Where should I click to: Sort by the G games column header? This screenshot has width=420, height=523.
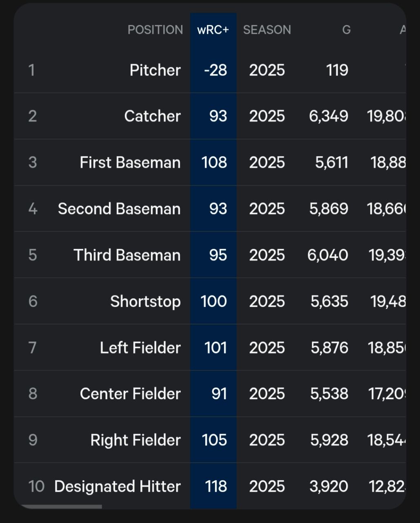coord(346,30)
